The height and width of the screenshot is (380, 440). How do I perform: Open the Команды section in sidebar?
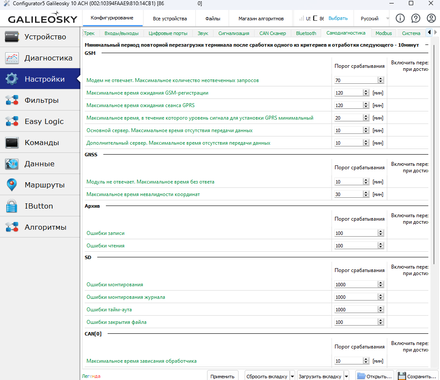[40, 143]
